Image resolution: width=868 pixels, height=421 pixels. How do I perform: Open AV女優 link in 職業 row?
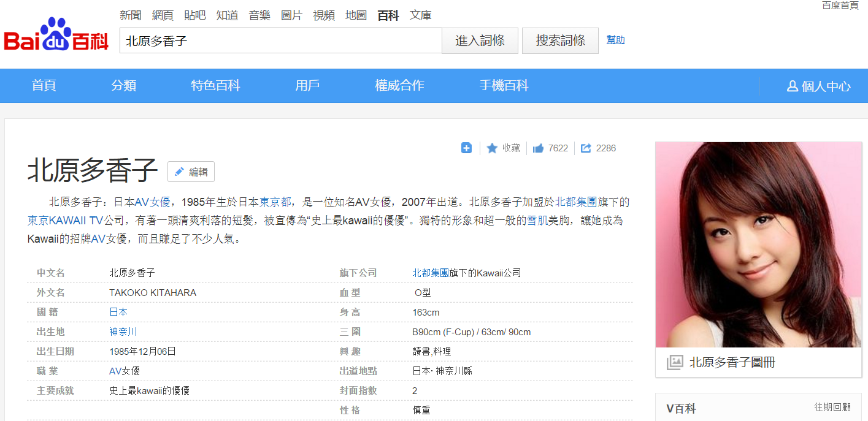point(125,371)
